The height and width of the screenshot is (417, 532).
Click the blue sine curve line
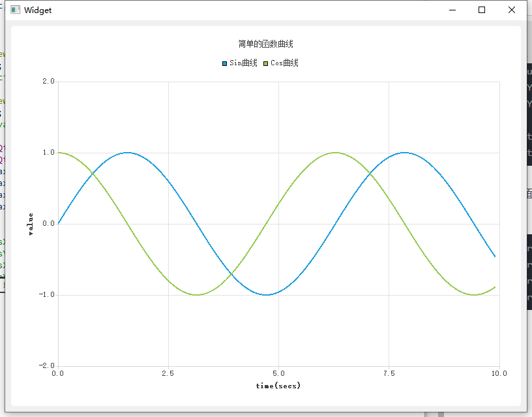click(x=126, y=154)
